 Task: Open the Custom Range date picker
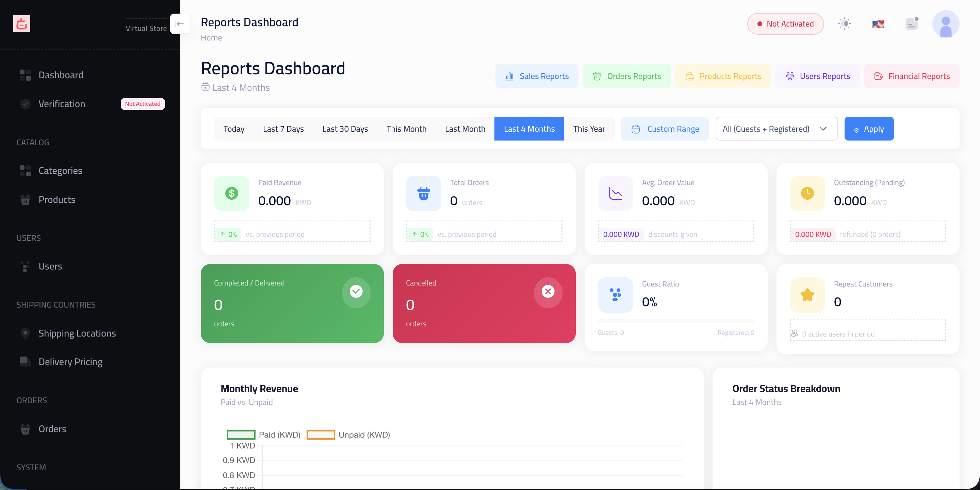(x=665, y=129)
